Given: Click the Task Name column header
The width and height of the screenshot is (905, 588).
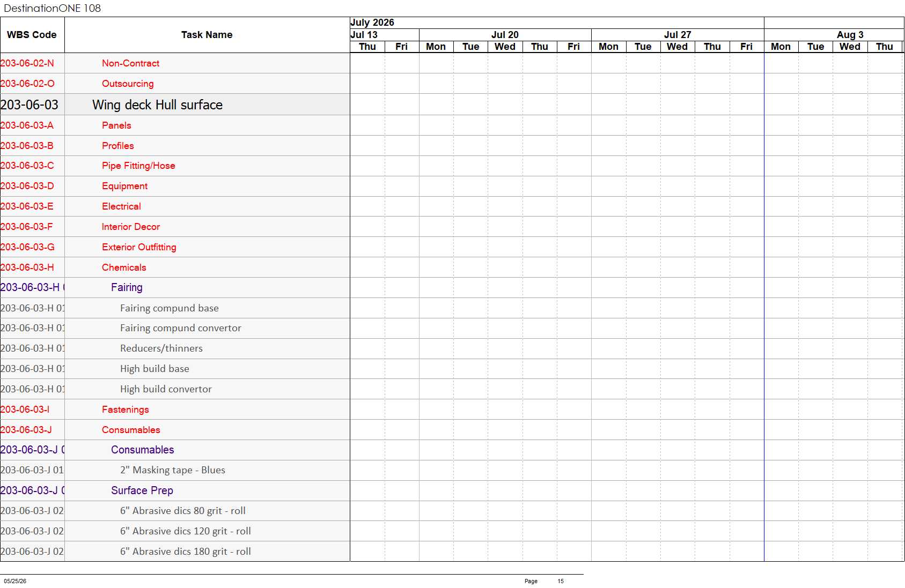Looking at the screenshot, I should [207, 35].
